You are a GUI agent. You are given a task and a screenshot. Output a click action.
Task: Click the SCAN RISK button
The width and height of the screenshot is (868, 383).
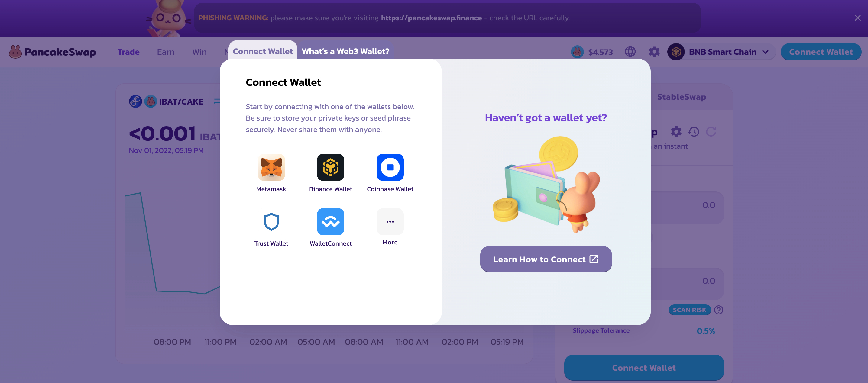pos(689,310)
